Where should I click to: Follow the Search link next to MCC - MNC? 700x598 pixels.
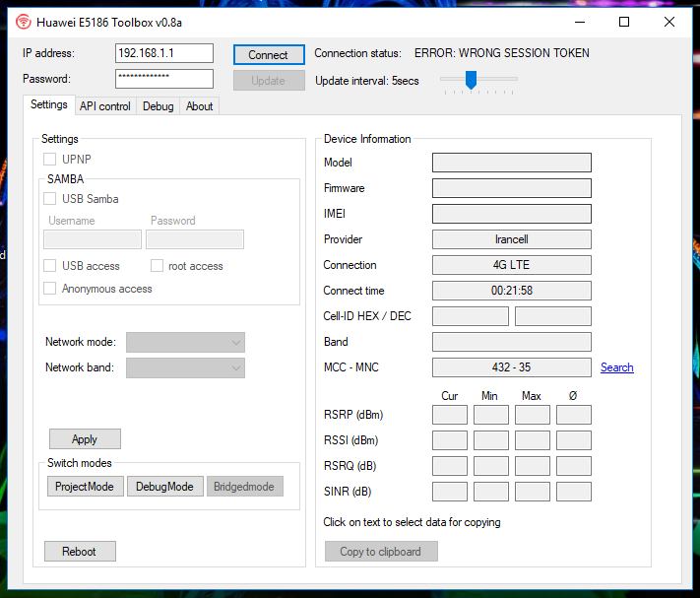pyautogui.click(x=616, y=367)
